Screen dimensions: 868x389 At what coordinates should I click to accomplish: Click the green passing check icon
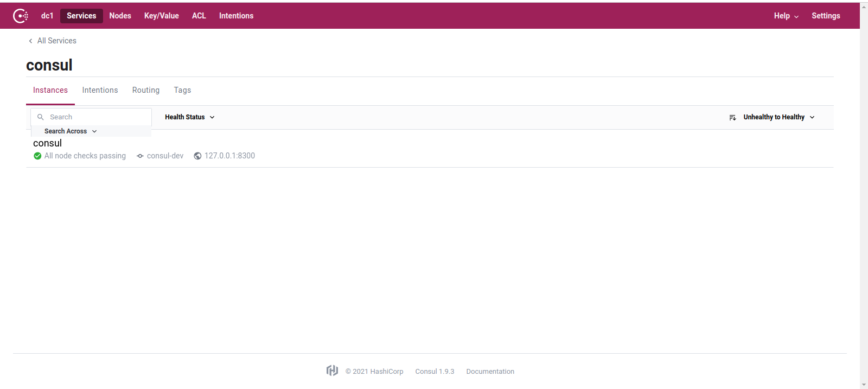coord(37,156)
